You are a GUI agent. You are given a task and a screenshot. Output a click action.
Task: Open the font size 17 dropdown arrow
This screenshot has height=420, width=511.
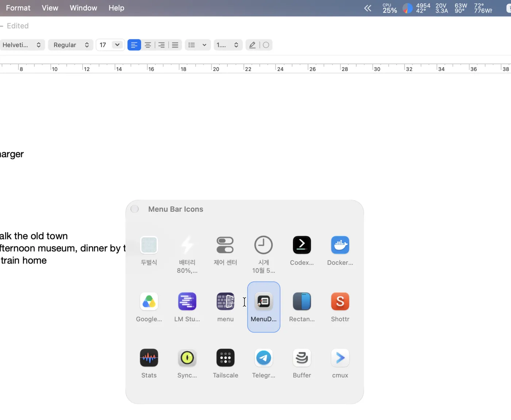117,45
